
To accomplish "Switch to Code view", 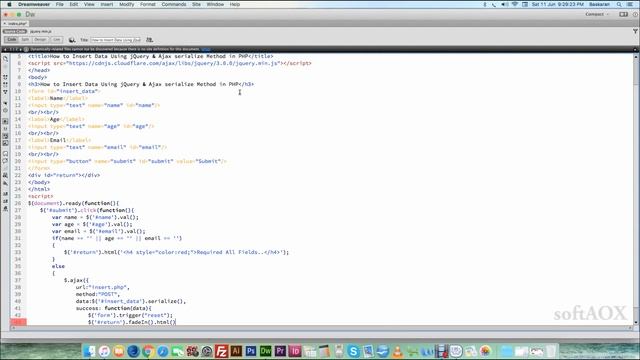I will tap(12, 40).
